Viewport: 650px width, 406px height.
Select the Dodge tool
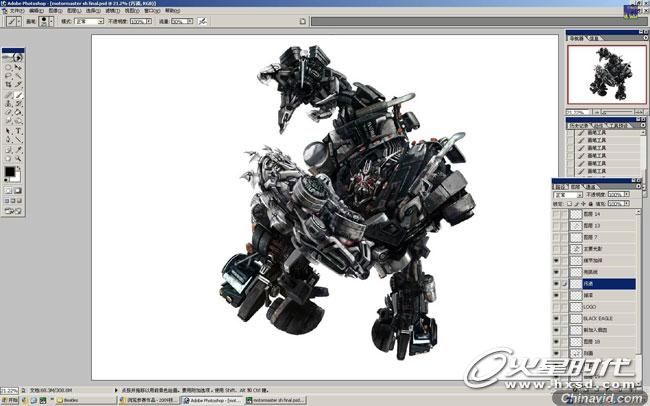coord(18,122)
